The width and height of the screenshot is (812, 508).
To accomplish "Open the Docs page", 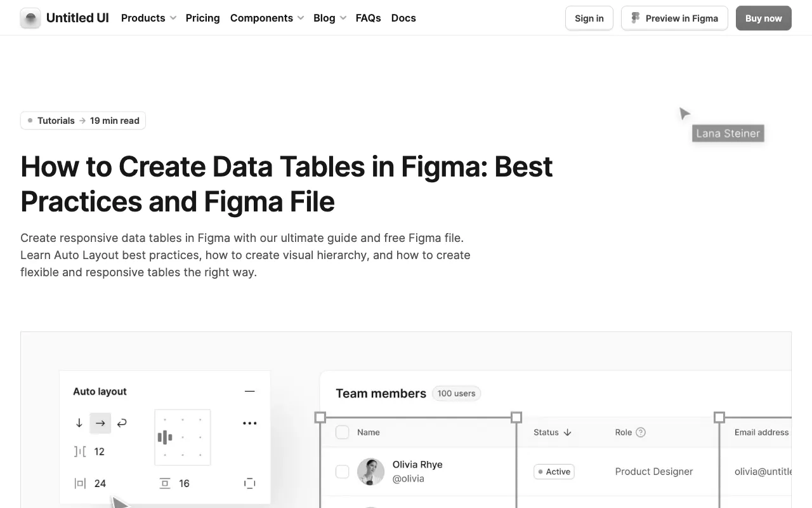I will [403, 18].
